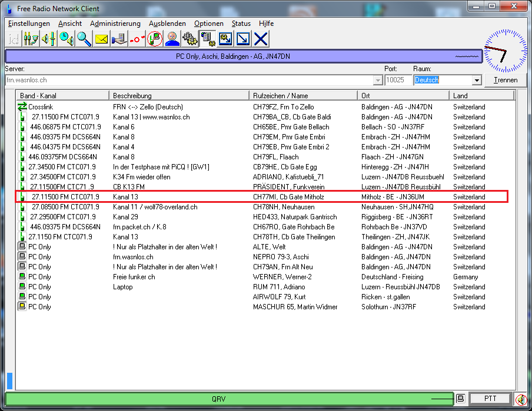Click the blue X toolbar icon

click(261, 39)
